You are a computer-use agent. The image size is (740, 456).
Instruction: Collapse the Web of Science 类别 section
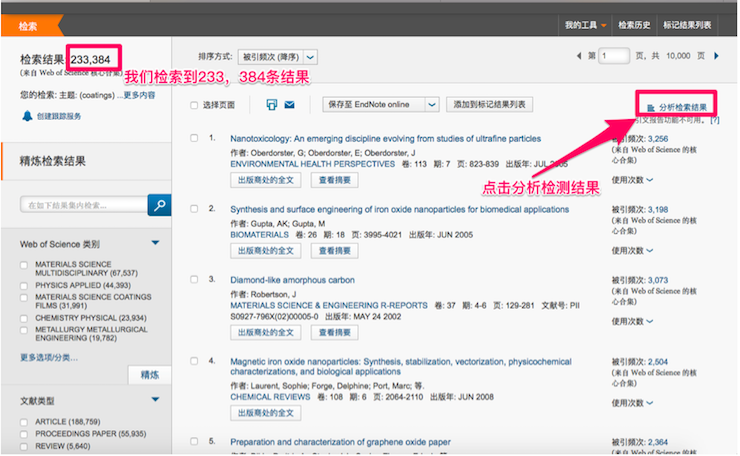tap(155, 243)
